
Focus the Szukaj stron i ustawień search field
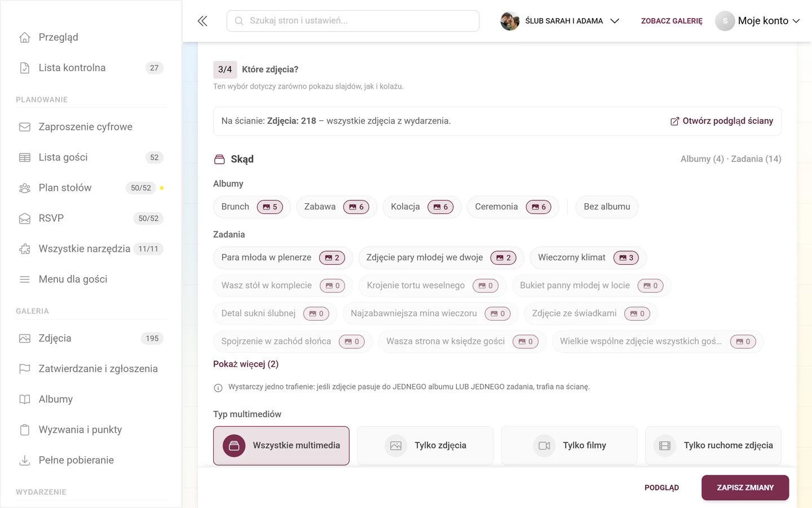(x=353, y=21)
